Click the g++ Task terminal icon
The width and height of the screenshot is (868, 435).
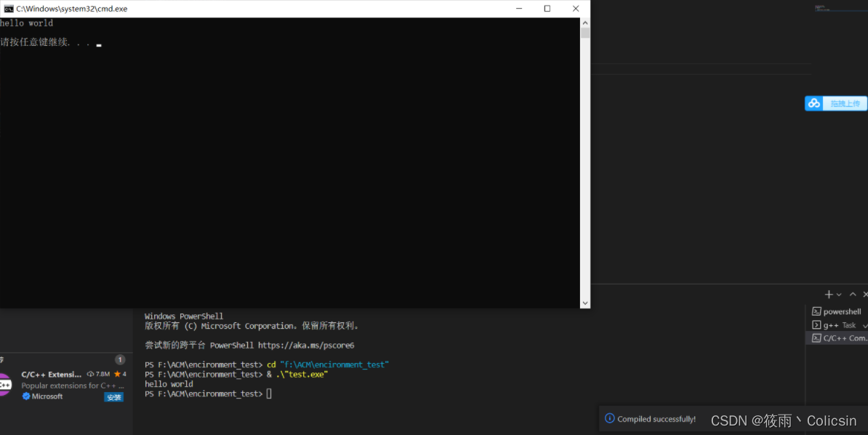[816, 325]
